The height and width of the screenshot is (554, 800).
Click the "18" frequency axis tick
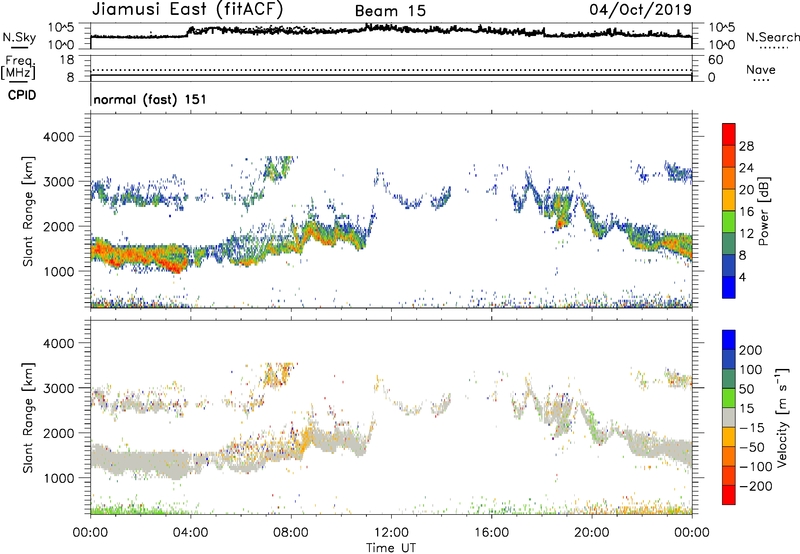pos(67,60)
